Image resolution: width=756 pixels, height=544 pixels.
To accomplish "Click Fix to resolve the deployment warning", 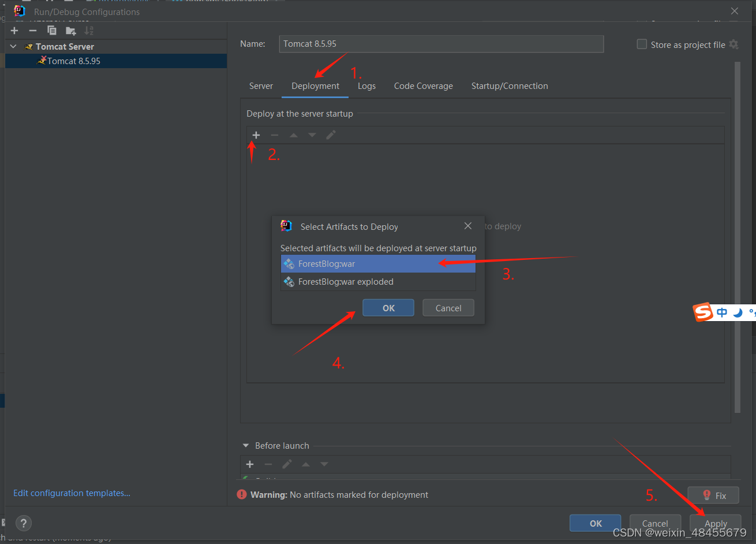I will (x=713, y=495).
